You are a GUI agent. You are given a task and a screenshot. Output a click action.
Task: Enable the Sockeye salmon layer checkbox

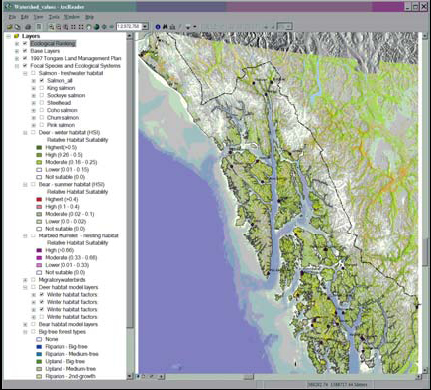(x=42, y=95)
